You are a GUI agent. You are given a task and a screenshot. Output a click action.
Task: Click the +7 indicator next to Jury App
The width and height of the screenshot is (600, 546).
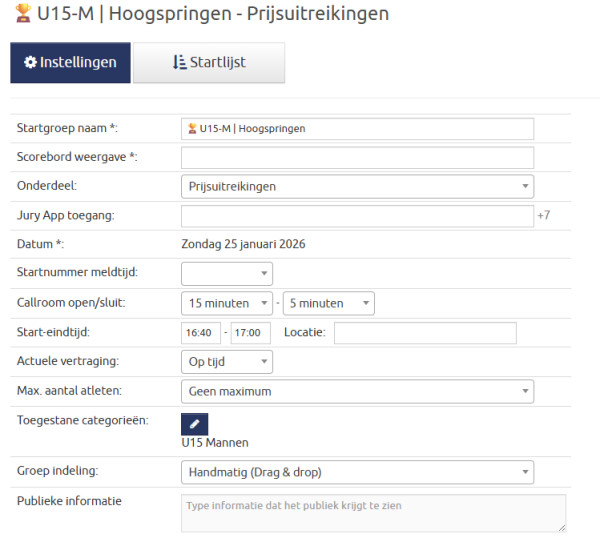(543, 216)
